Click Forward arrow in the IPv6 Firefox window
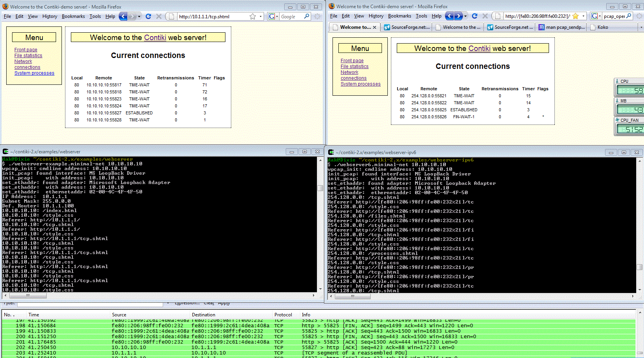Image resolution: width=644 pixels, height=358 pixels. [x=458, y=16]
